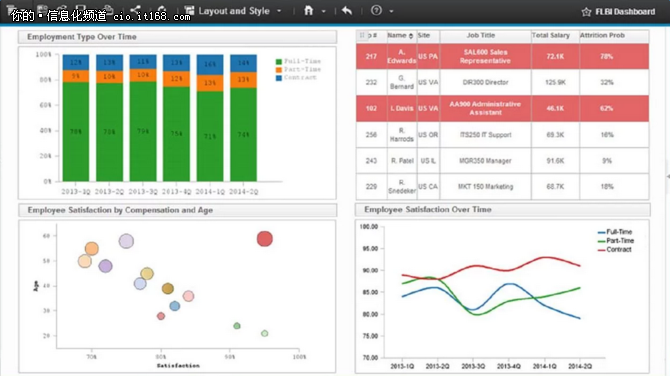Click the red bubble in scatter chart
Screen dimensions: 670x376
coord(264,239)
